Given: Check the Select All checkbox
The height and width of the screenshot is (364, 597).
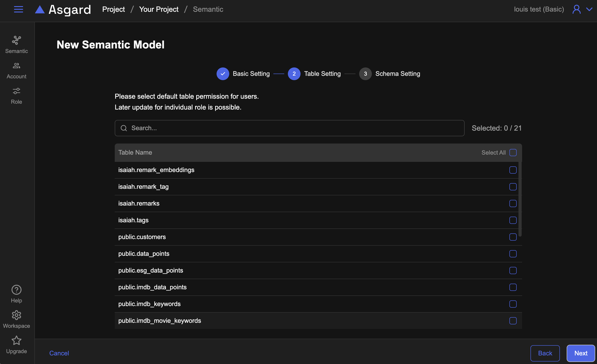Looking at the screenshot, I should (x=513, y=152).
